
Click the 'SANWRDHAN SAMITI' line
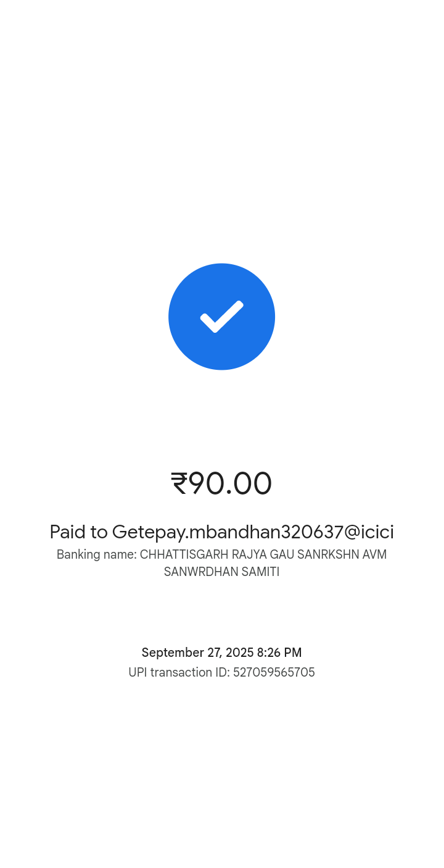tap(222, 572)
